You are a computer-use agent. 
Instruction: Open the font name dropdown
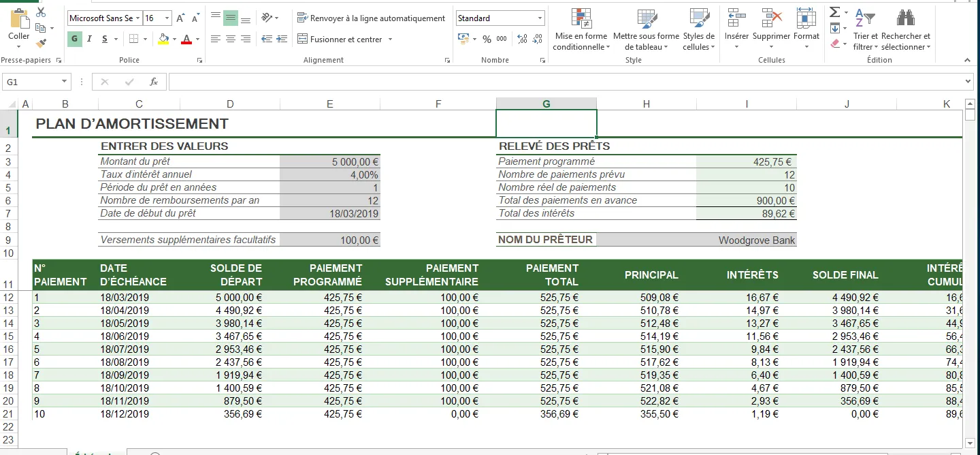coord(138,18)
